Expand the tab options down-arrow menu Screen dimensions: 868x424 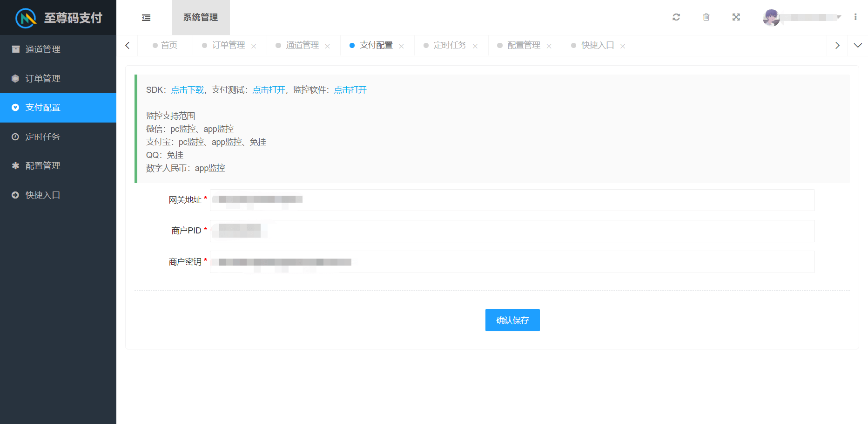(858, 46)
